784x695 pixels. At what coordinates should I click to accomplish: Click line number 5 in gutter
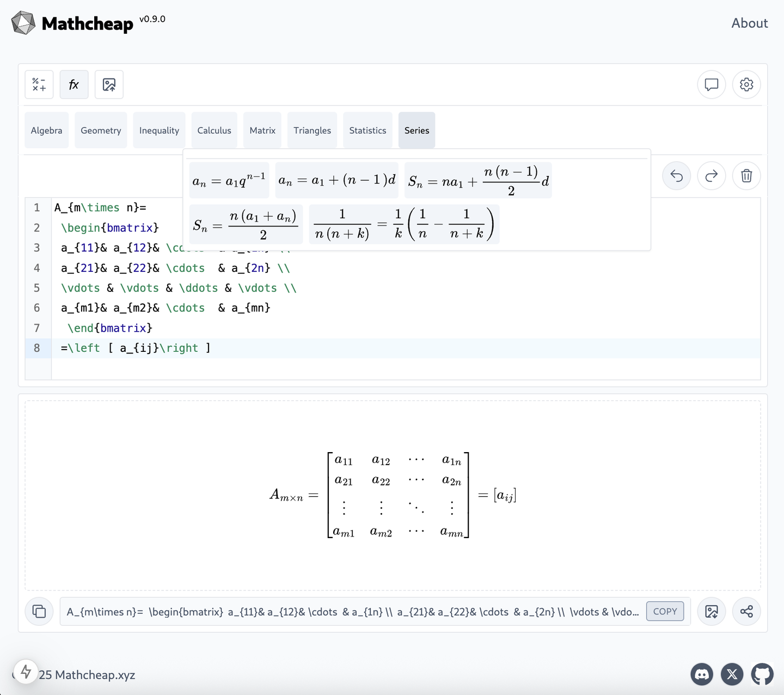tap(37, 288)
